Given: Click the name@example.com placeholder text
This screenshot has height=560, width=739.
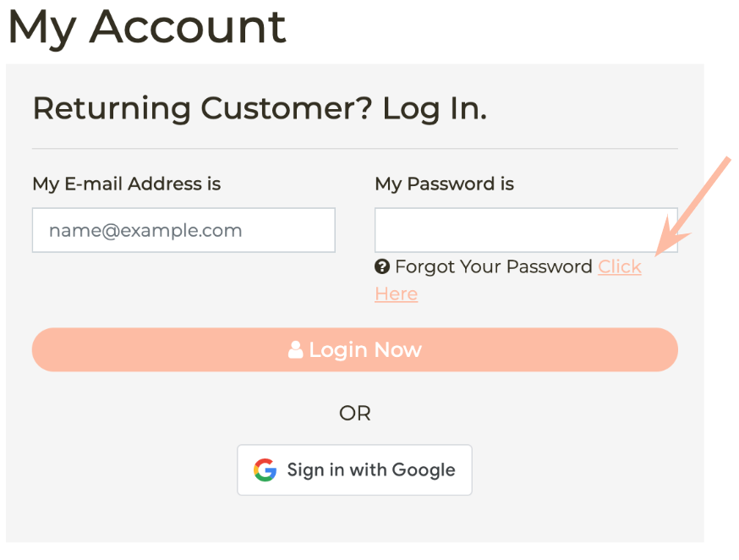Looking at the screenshot, I should [x=145, y=230].
